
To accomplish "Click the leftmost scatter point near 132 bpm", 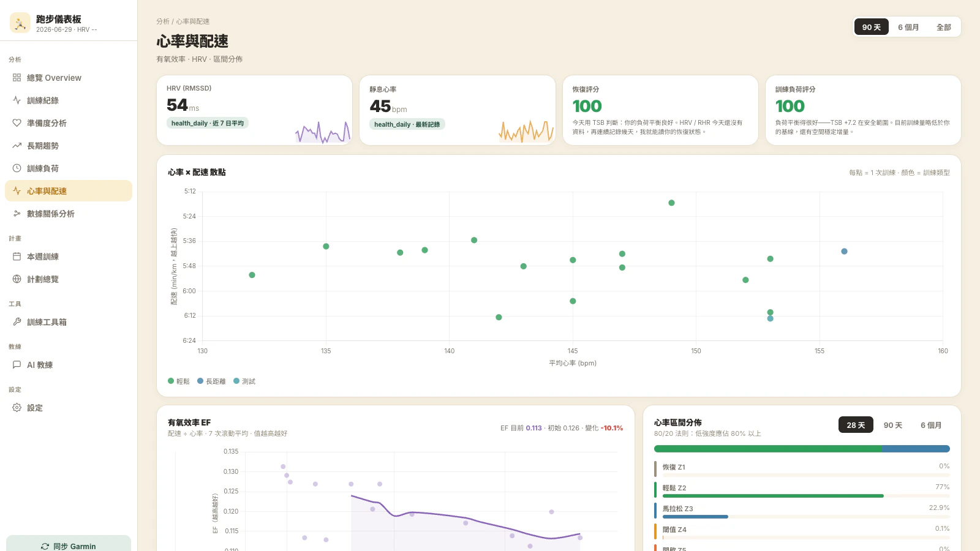I will pos(252,275).
